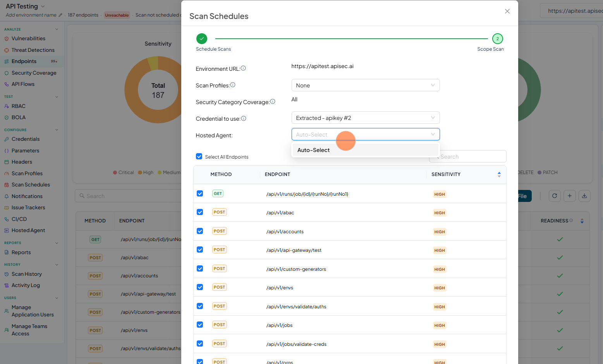
Task: Open API Flows in the sidebar
Action: tap(23, 84)
